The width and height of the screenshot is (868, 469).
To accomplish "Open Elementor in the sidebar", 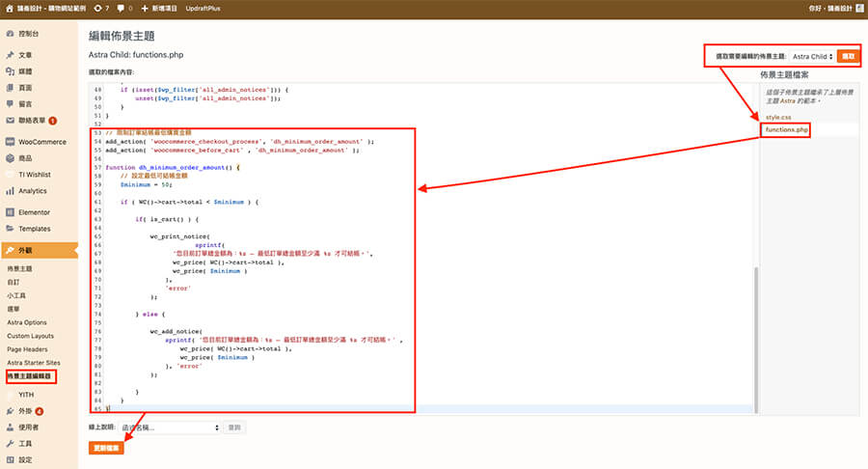I will click(x=34, y=212).
